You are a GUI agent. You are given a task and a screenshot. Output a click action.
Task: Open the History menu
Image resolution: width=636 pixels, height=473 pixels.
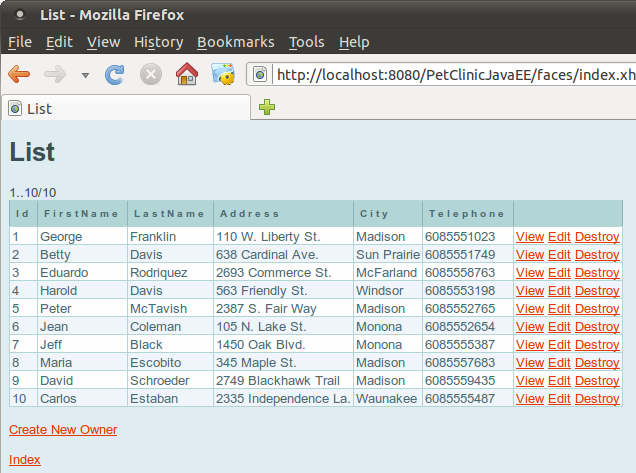tap(159, 42)
